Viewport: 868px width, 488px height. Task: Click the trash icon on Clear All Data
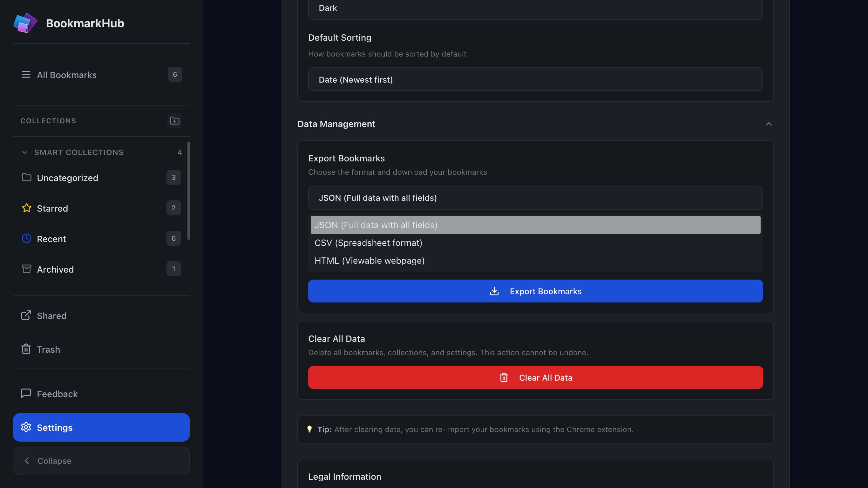pos(504,377)
